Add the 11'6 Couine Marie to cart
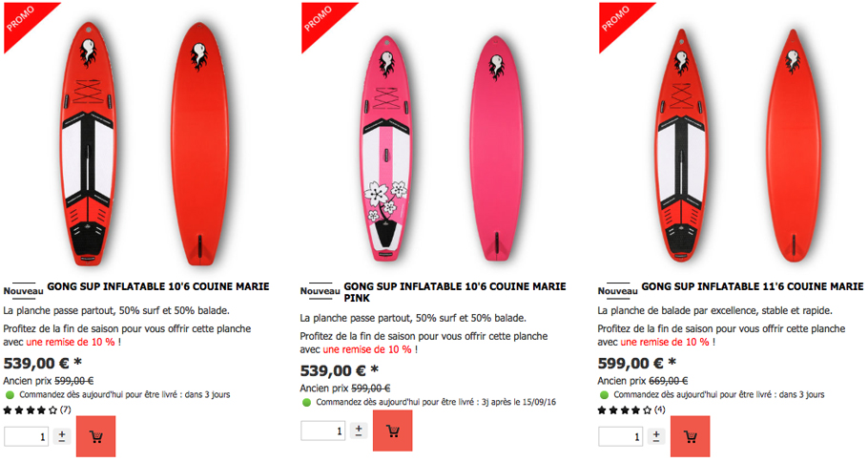Image resolution: width=868 pixels, height=462 pixels. coord(690,436)
